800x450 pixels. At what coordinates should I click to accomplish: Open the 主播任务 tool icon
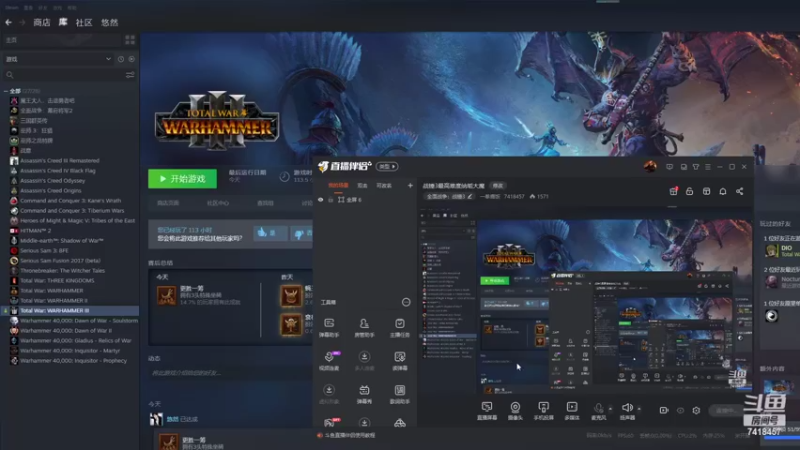pos(399,327)
